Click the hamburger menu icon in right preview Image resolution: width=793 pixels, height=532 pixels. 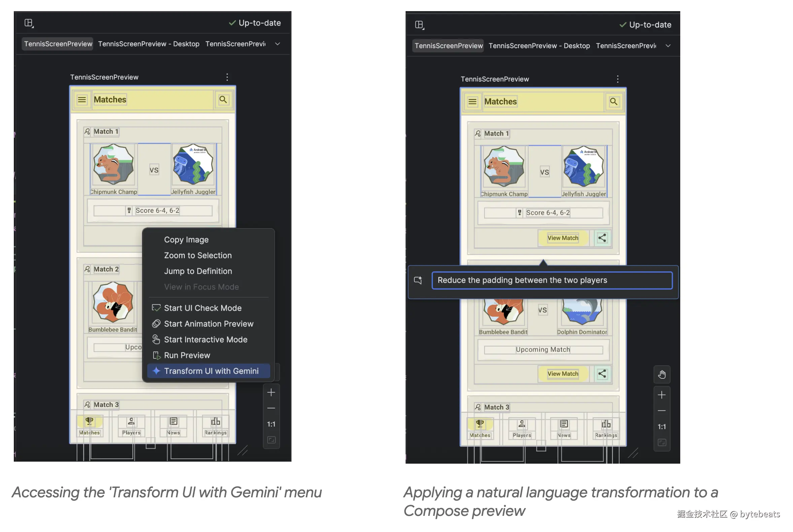472,101
